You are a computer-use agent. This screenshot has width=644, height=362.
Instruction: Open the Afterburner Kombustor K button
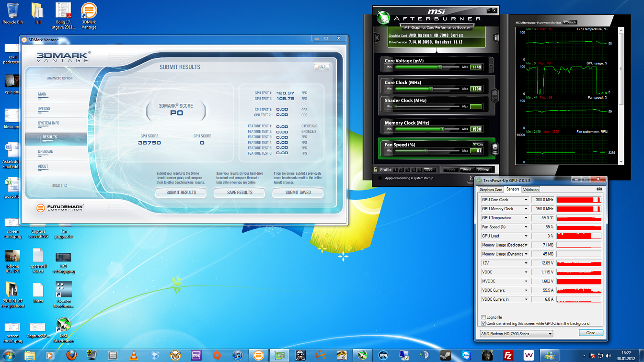(x=377, y=37)
